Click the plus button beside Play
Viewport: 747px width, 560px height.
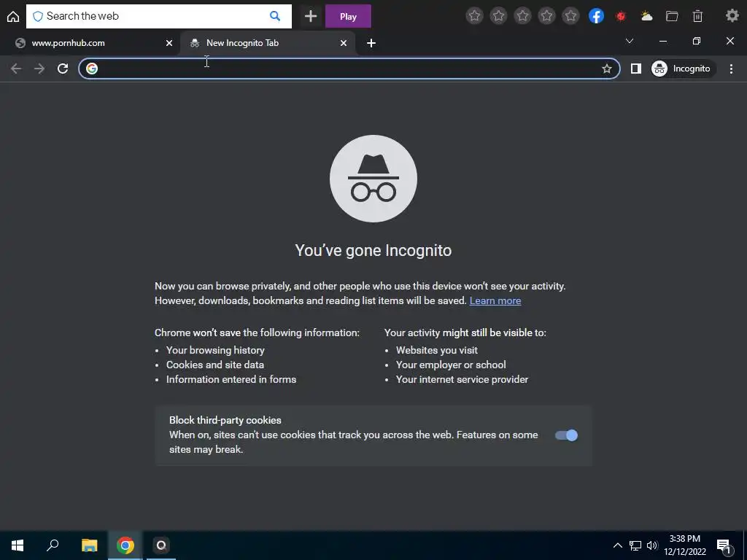click(311, 16)
